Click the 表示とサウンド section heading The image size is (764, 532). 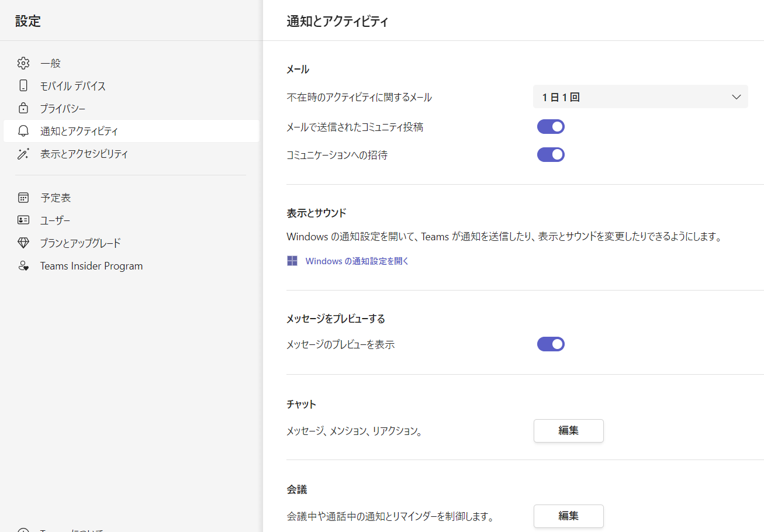[x=316, y=213]
